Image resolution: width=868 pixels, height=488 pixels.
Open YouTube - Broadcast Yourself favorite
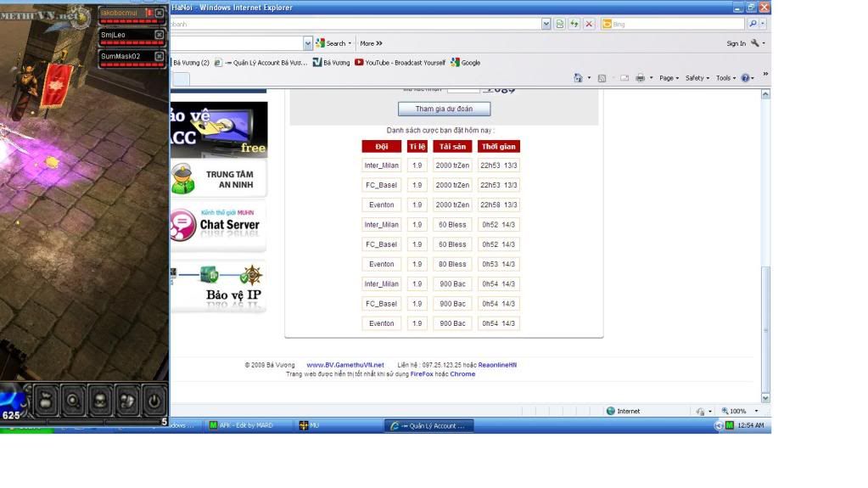400,63
